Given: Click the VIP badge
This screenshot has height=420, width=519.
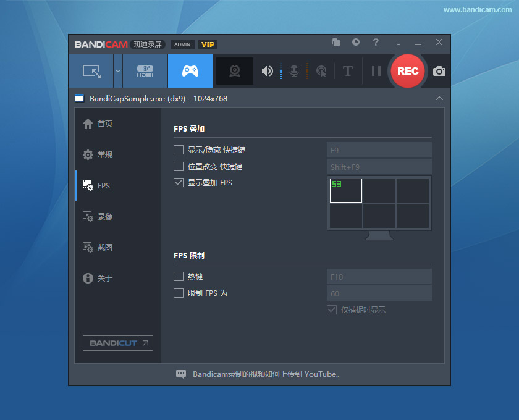Looking at the screenshot, I should tap(208, 44).
